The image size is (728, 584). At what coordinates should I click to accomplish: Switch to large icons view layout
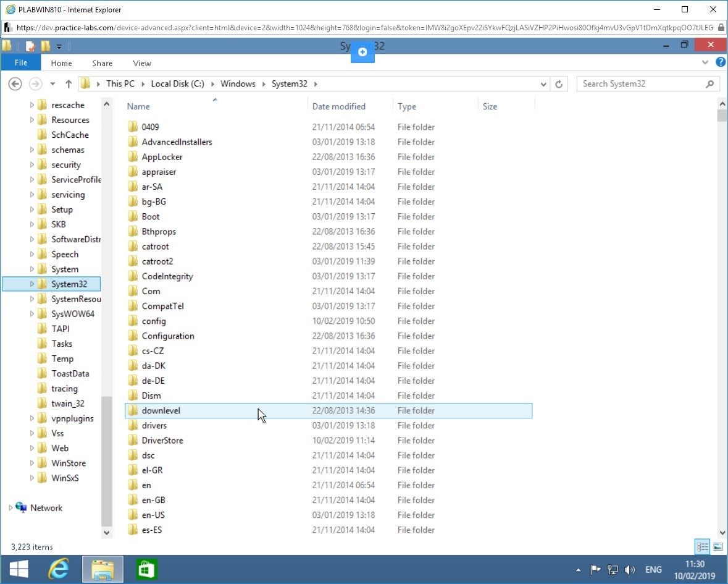718,547
